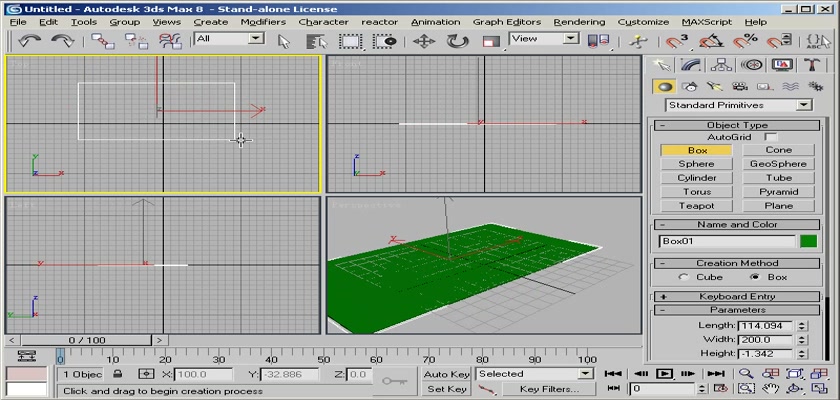Image resolution: width=840 pixels, height=400 pixels.
Task: Open the Utilities hammer panel tab
Action: [x=812, y=65]
